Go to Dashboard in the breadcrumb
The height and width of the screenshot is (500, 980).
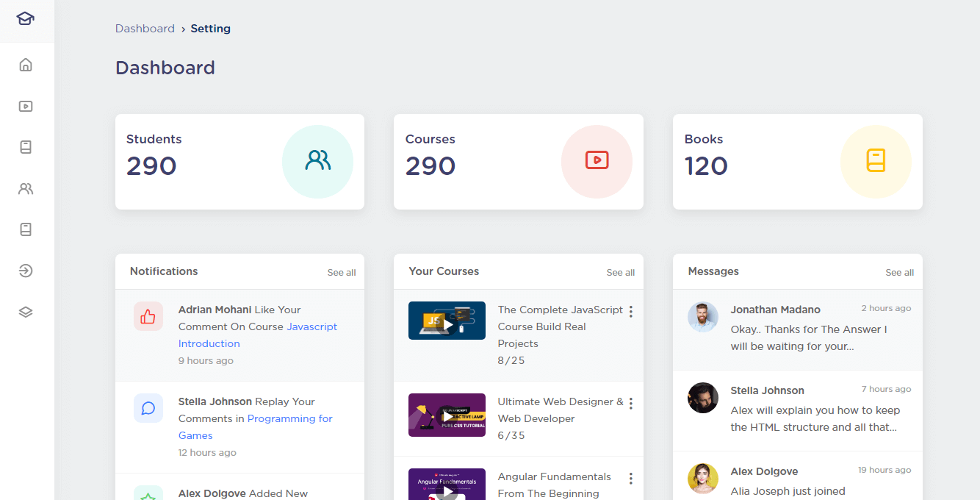(145, 29)
